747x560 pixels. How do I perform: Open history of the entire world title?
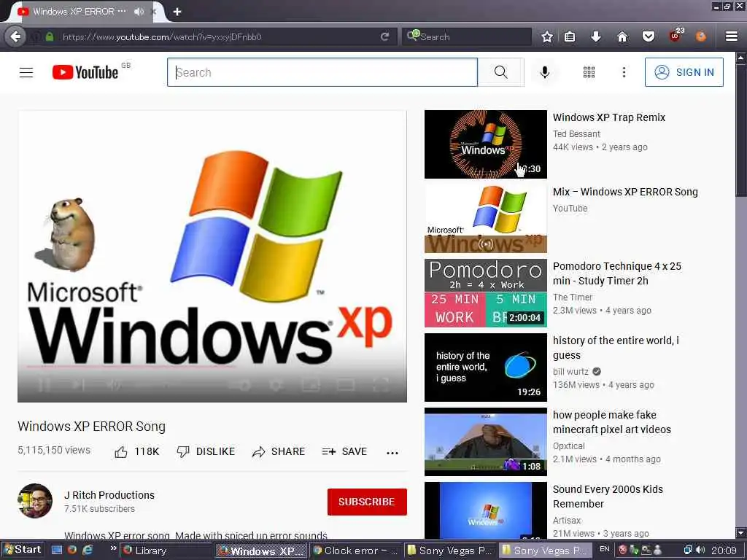point(616,348)
